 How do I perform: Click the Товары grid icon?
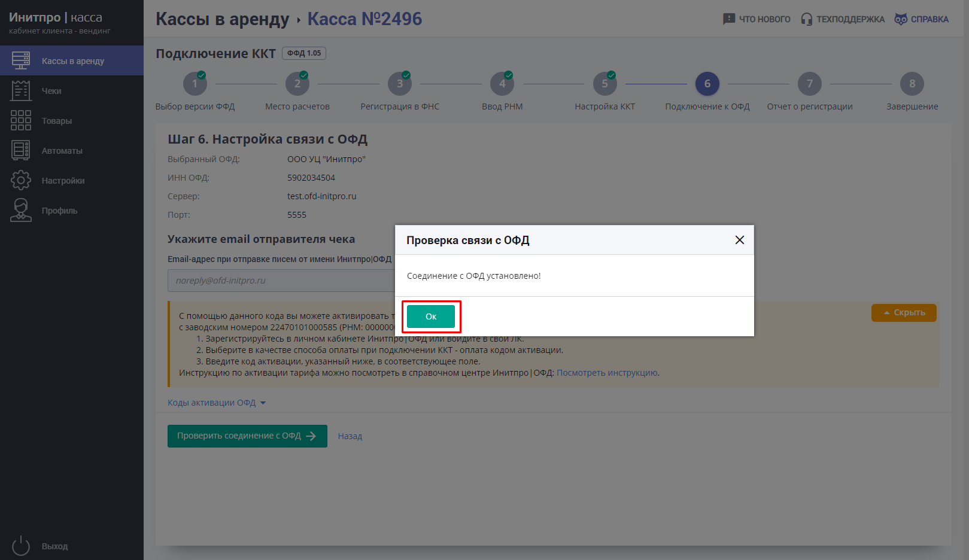tap(21, 120)
